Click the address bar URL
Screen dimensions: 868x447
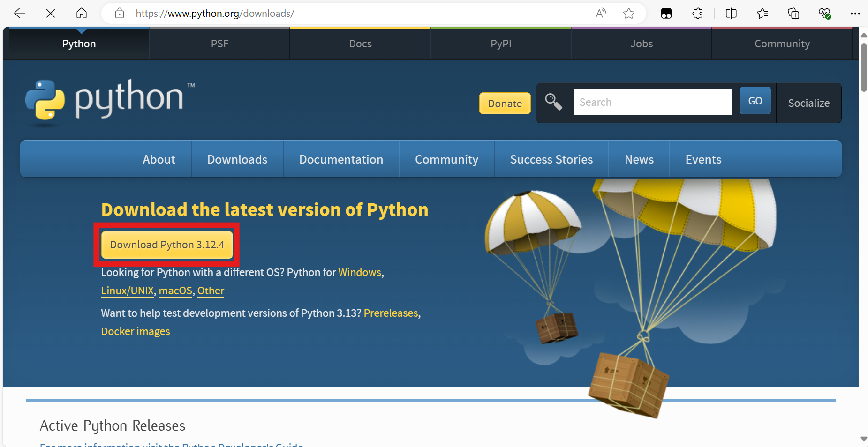215,14
